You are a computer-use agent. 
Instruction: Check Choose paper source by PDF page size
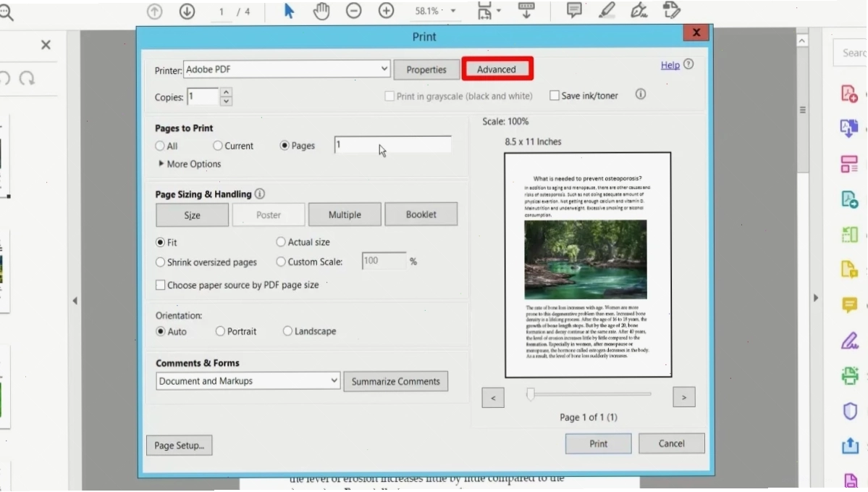point(161,285)
